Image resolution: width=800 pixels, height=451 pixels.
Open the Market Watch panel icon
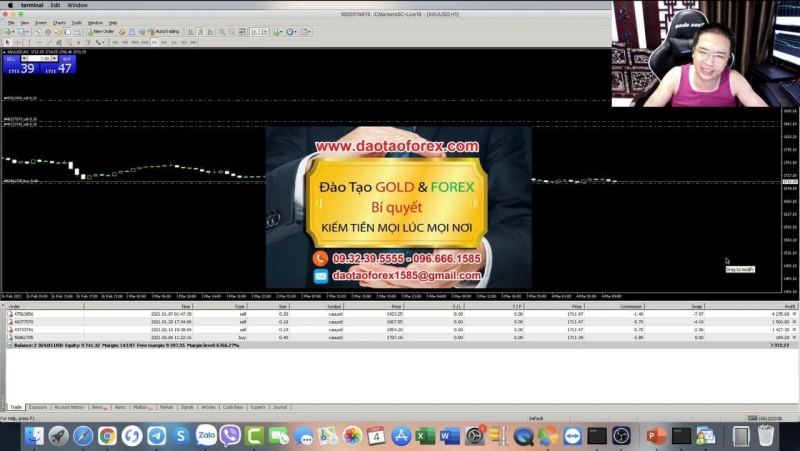[x=38, y=32]
